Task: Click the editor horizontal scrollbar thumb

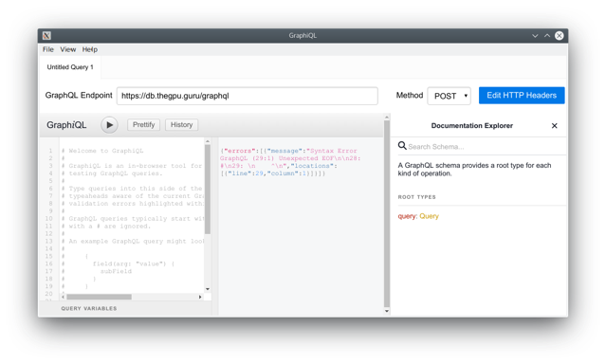Action: [99, 297]
